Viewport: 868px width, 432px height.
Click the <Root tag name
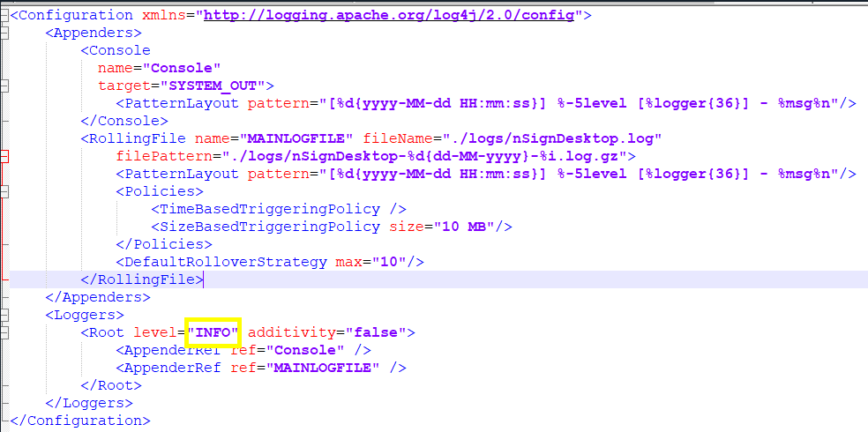click(x=101, y=332)
